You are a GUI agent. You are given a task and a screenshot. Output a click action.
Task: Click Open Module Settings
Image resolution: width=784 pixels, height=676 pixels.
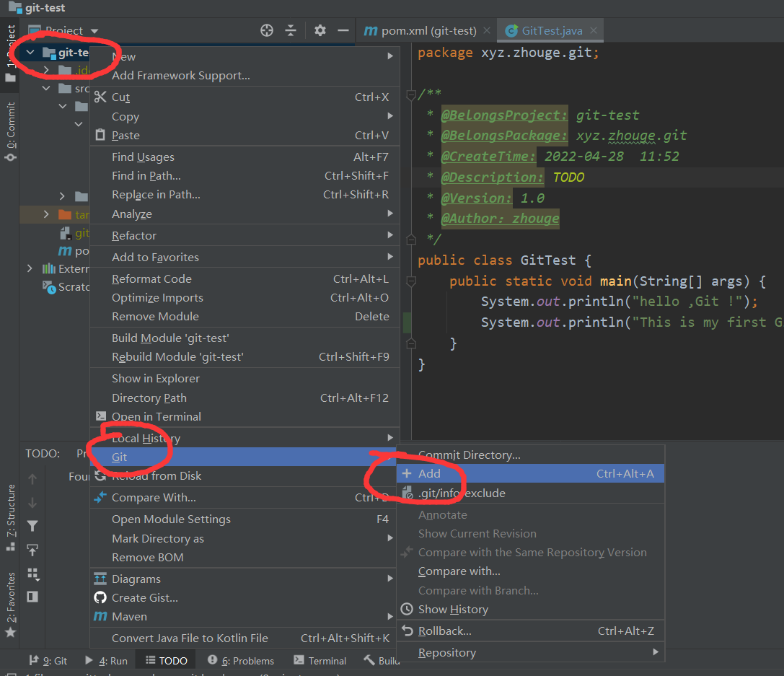coord(245,519)
